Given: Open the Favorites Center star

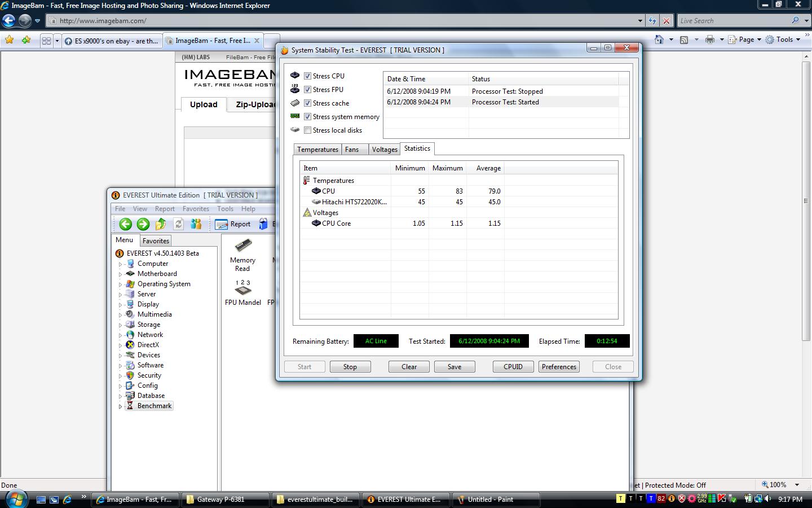Looking at the screenshot, I should [x=9, y=40].
